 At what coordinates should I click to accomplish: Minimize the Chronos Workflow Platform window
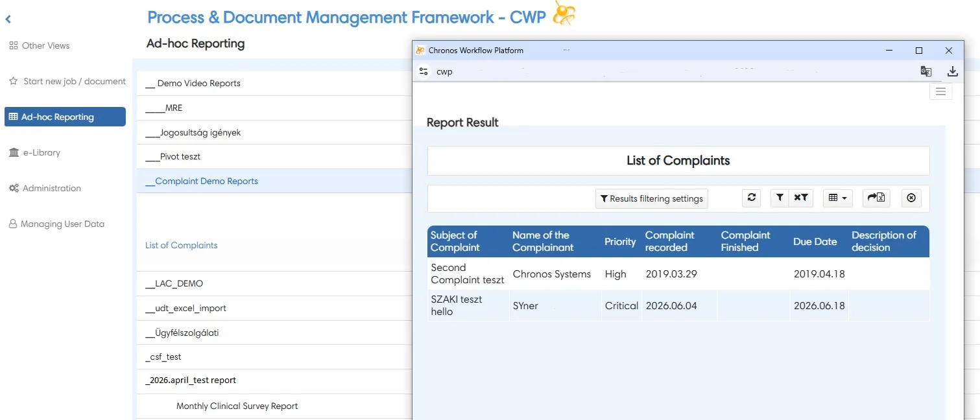[889, 51]
